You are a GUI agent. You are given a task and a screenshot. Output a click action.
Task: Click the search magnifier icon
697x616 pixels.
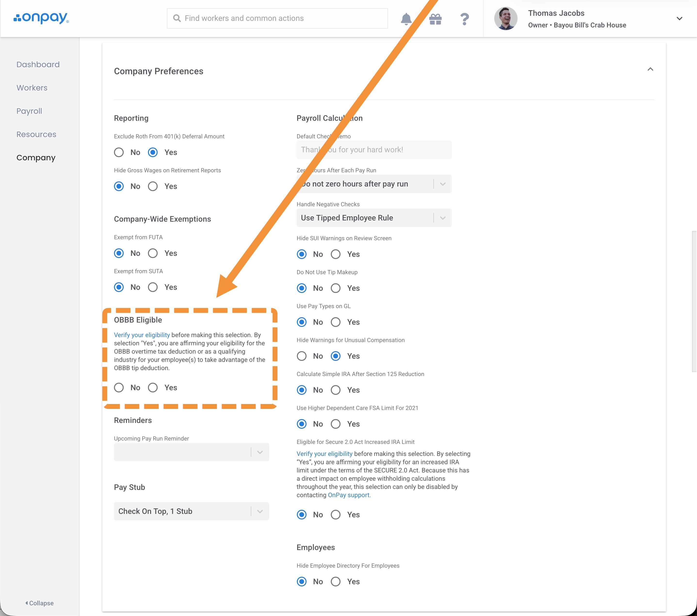click(177, 18)
